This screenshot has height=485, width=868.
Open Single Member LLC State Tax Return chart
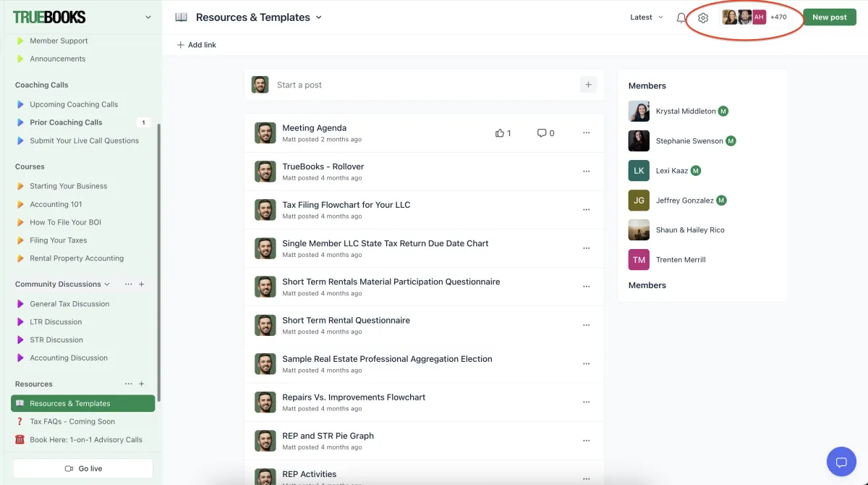(x=386, y=243)
